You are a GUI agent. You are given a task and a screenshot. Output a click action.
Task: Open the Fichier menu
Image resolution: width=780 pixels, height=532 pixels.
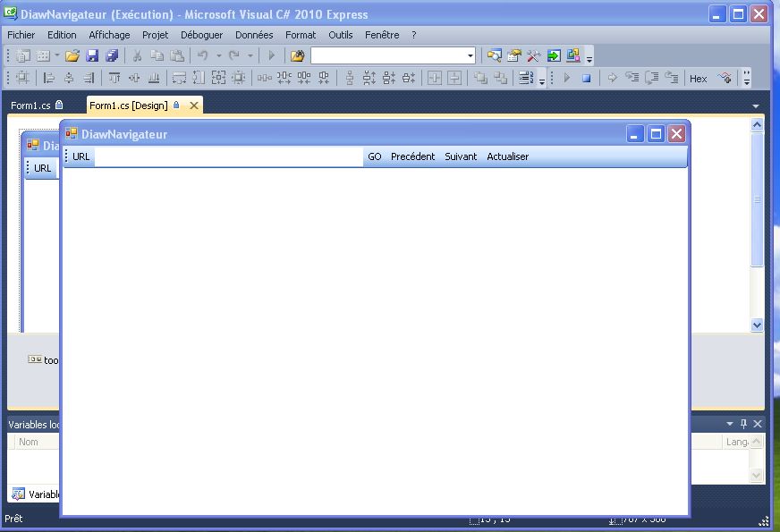coord(21,35)
